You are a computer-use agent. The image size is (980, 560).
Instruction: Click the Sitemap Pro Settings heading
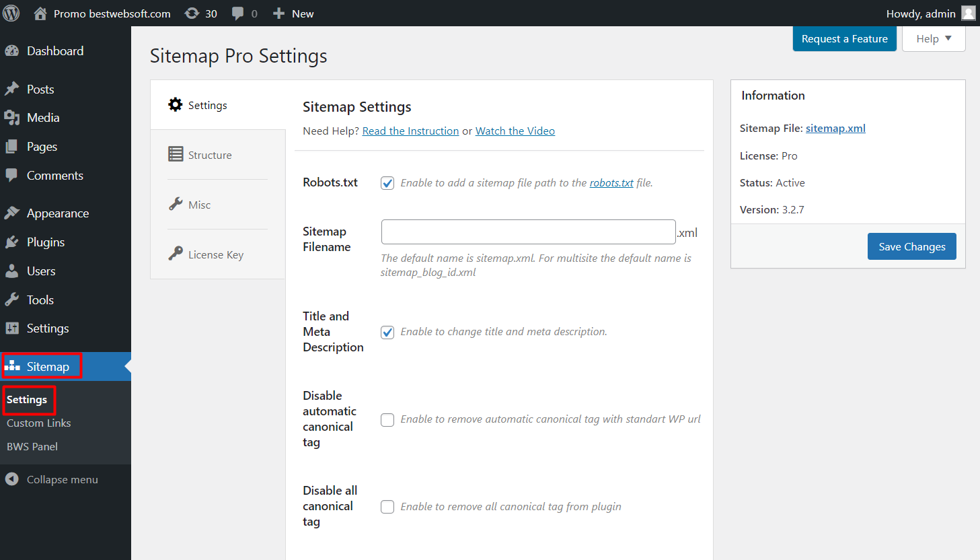pos(239,56)
